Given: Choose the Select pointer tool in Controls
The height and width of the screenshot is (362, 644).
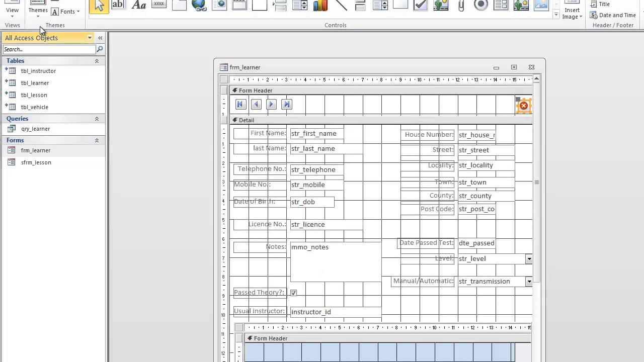Looking at the screenshot, I should 99,6.
